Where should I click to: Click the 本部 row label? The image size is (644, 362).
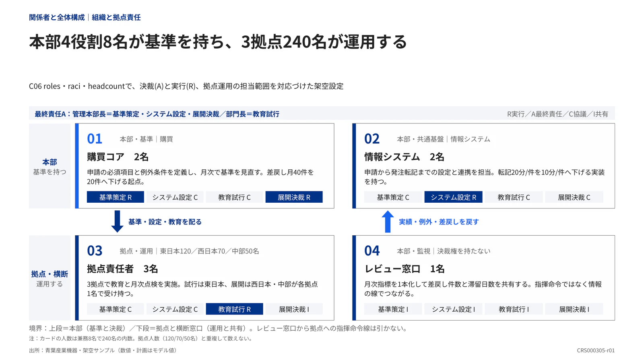(50, 162)
